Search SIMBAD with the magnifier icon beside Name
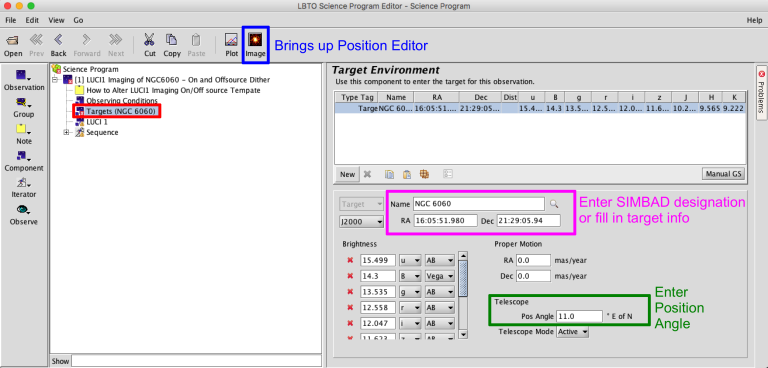Image resolution: width=768 pixels, height=368 pixels. point(554,204)
